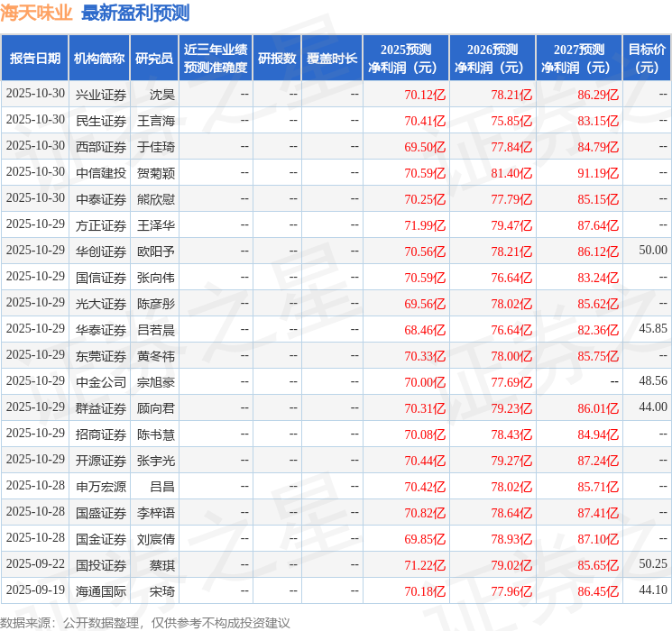Screen dimensions: 672x631
Task: Click researcher name 宗旭豪
Action: (x=156, y=382)
